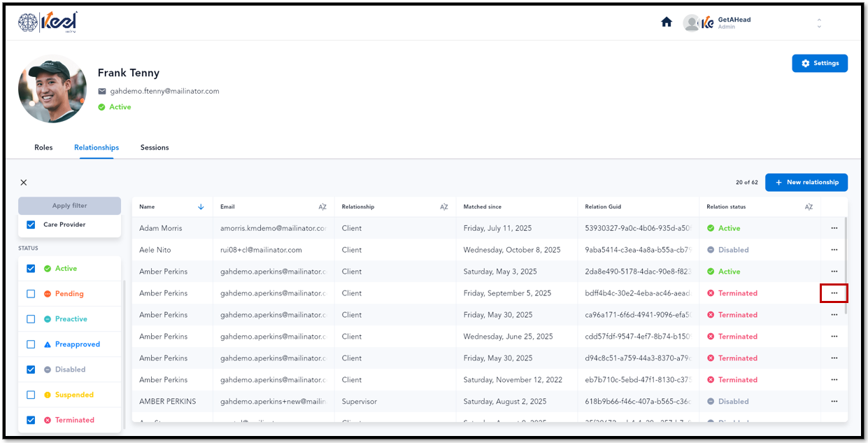This screenshot has height=443, width=868.
Task: Go to the home page icon
Action: 667,22
